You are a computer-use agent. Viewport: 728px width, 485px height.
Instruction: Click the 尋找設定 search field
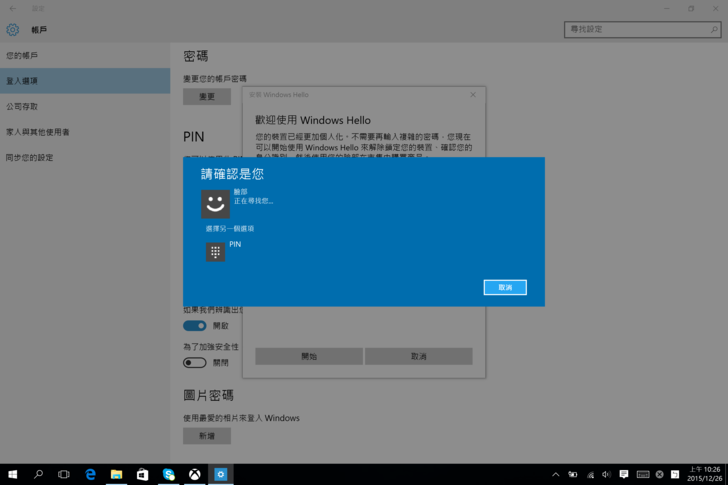coord(642,29)
